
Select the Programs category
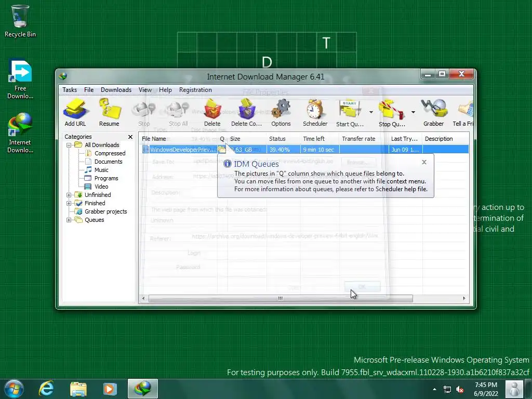pos(106,179)
